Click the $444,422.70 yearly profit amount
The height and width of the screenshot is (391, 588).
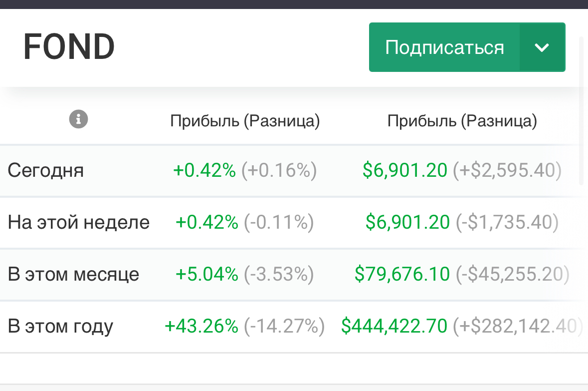394,326
